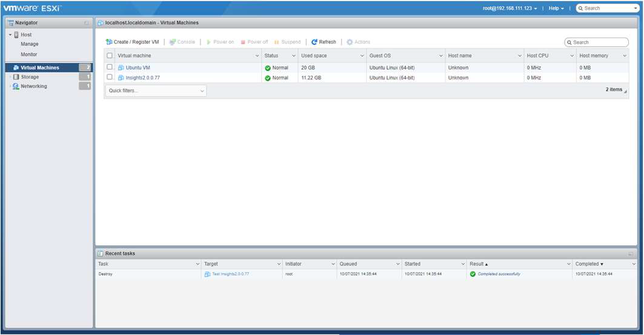Click the magnifier icon in VM list search
The height and width of the screenshot is (335, 644).
coord(569,42)
